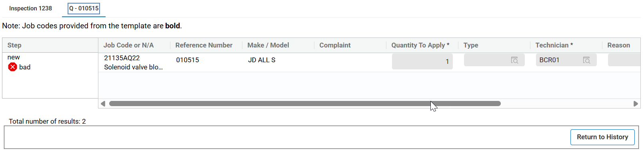Open the Type field lookup icon
The height and width of the screenshot is (152, 644).
[x=514, y=60]
